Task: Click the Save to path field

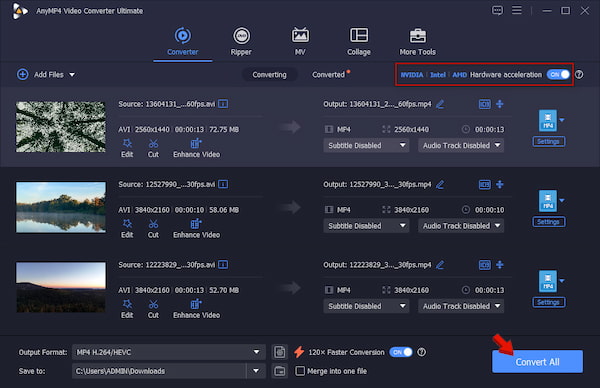Action: coord(159,371)
